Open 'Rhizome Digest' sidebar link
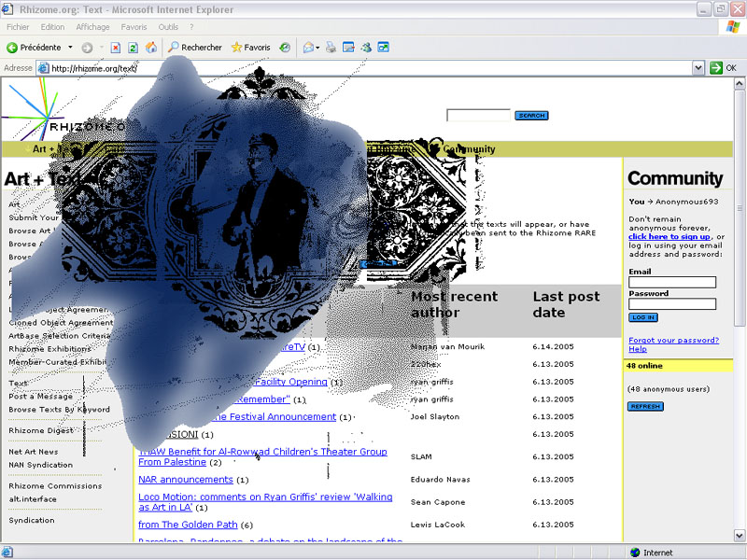747x560 pixels. 41,430
